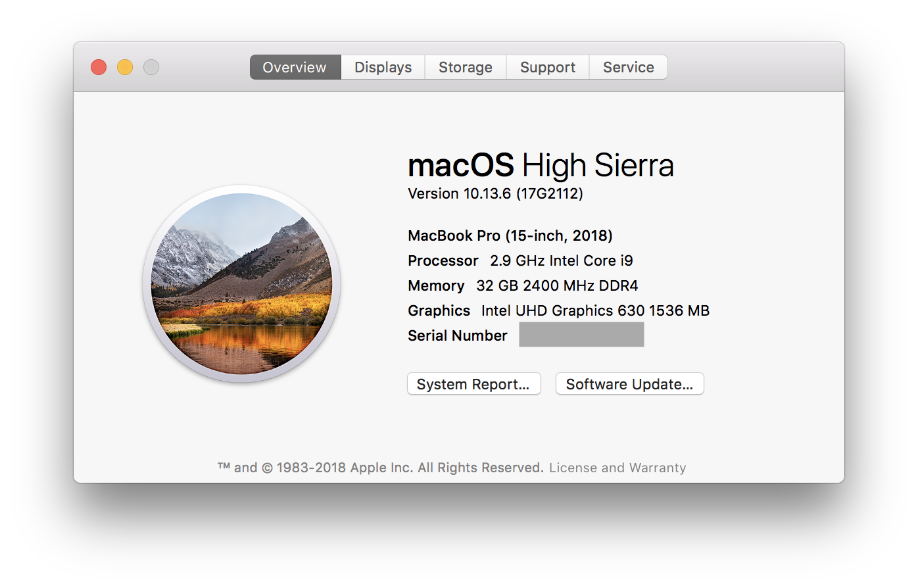Screen dimensions: 918x588
Task: Open System Report
Action: coord(473,383)
